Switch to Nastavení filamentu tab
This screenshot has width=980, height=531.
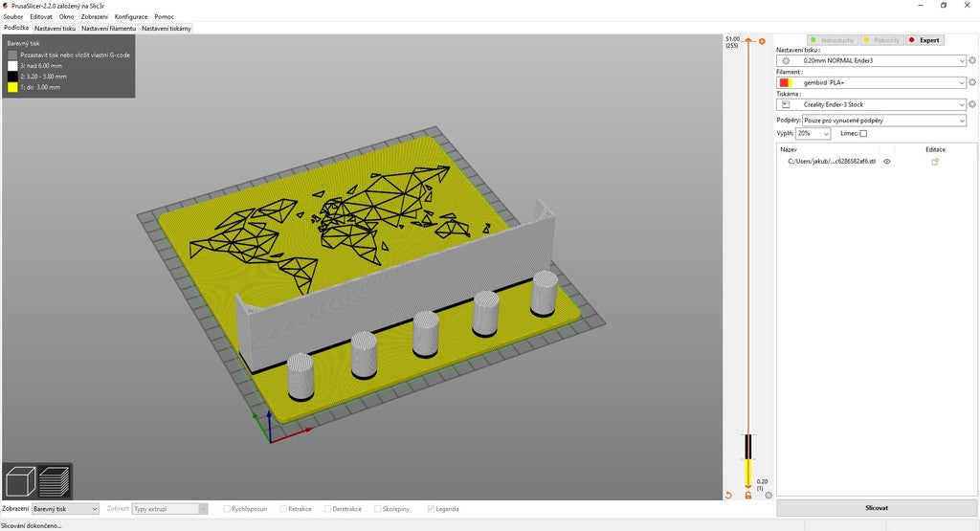(x=109, y=29)
